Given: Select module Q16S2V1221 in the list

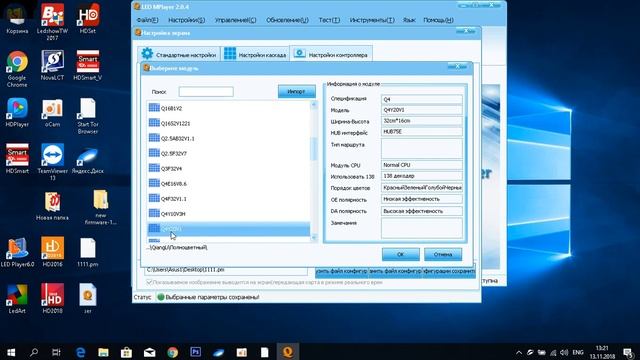Looking at the screenshot, I should click(x=229, y=123).
